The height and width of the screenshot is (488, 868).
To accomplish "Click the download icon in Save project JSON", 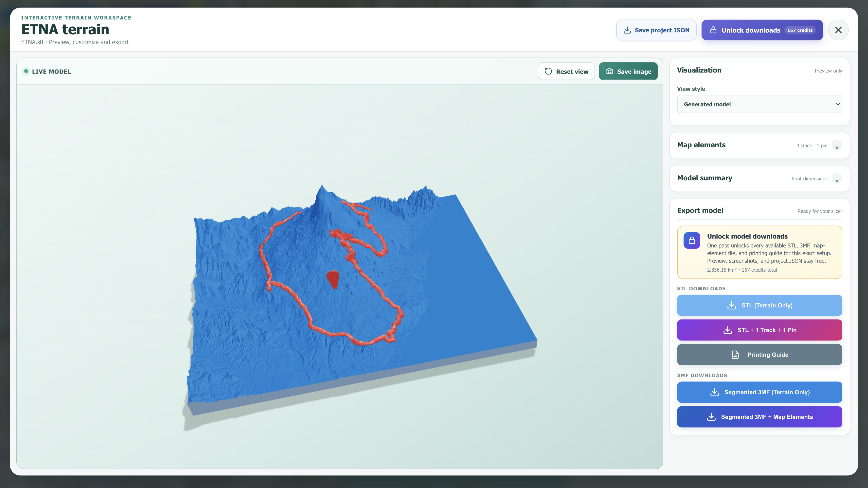I will coord(627,30).
